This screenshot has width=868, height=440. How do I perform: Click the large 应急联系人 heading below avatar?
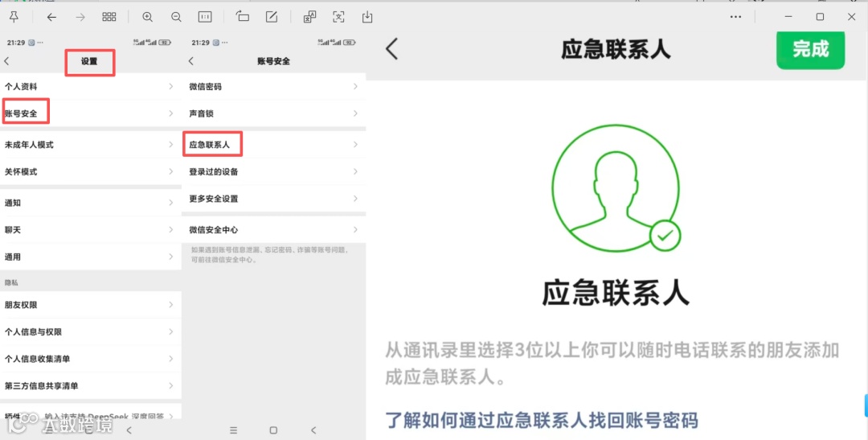click(616, 293)
